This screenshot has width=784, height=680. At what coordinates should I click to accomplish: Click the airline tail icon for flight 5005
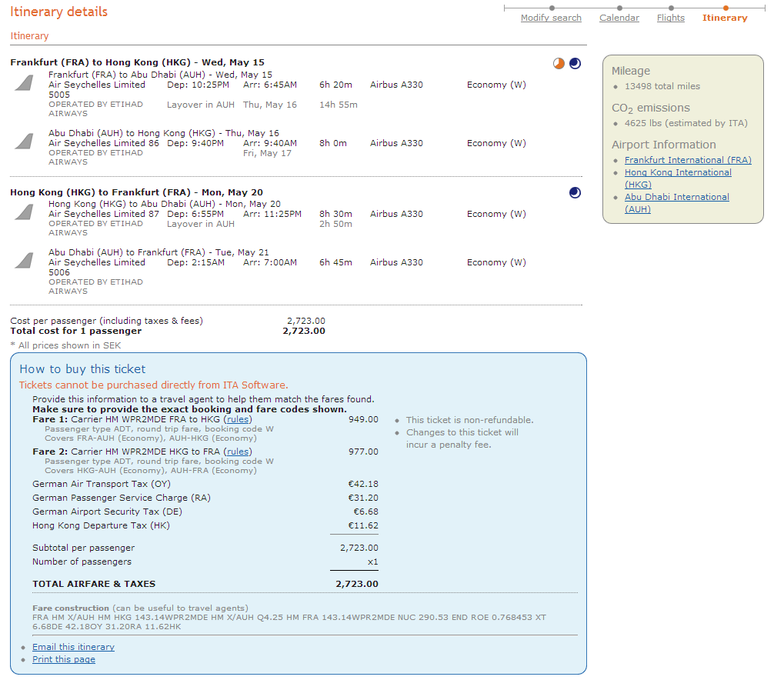point(25,82)
